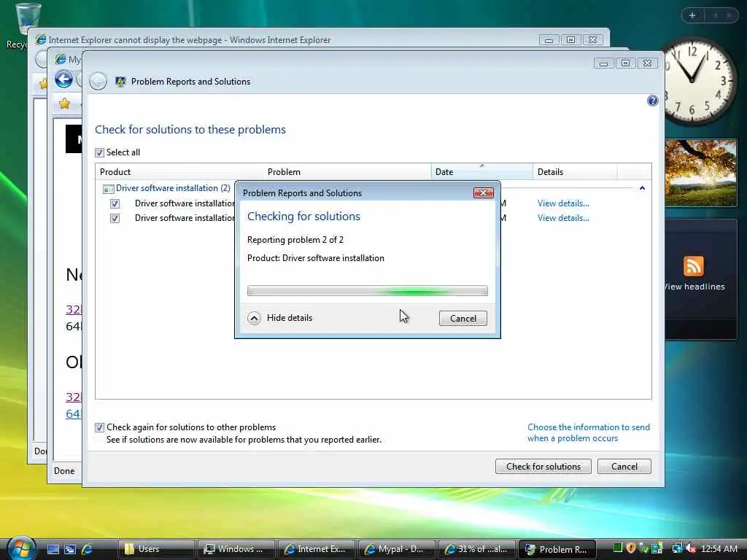Maximize the Problem Reports and Solutions window
Screen dimensions: 747x560
tap(625, 63)
